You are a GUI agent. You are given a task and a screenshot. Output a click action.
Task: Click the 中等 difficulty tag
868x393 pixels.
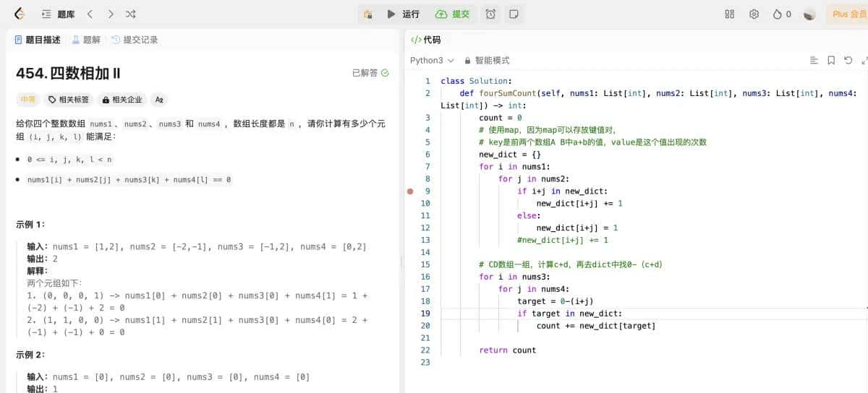tap(27, 100)
